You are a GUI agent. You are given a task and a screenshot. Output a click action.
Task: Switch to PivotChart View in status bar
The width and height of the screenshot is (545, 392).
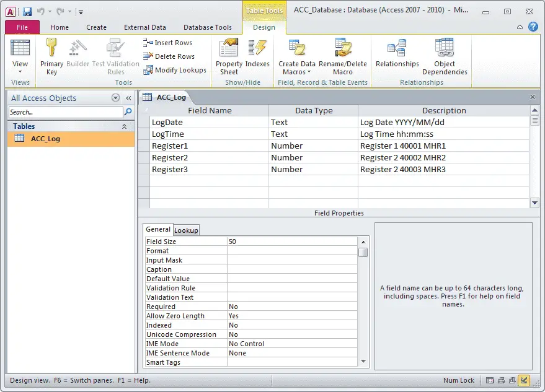(x=512, y=380)
